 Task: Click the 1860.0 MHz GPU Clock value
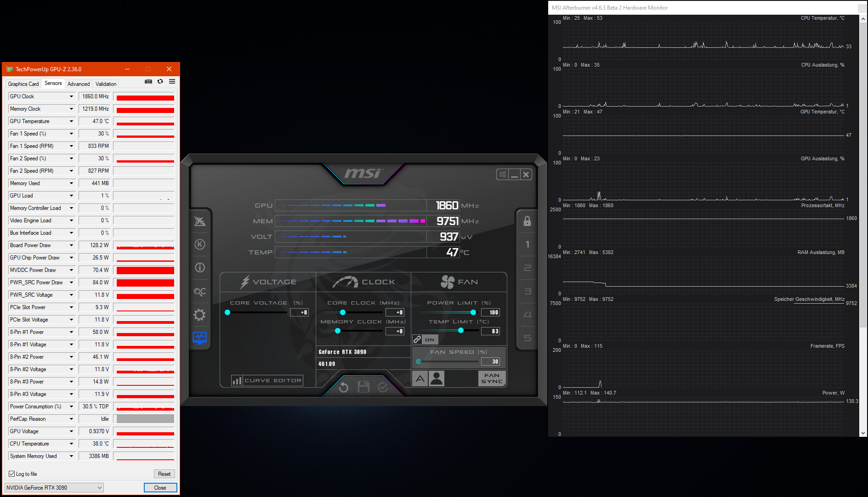95,96
